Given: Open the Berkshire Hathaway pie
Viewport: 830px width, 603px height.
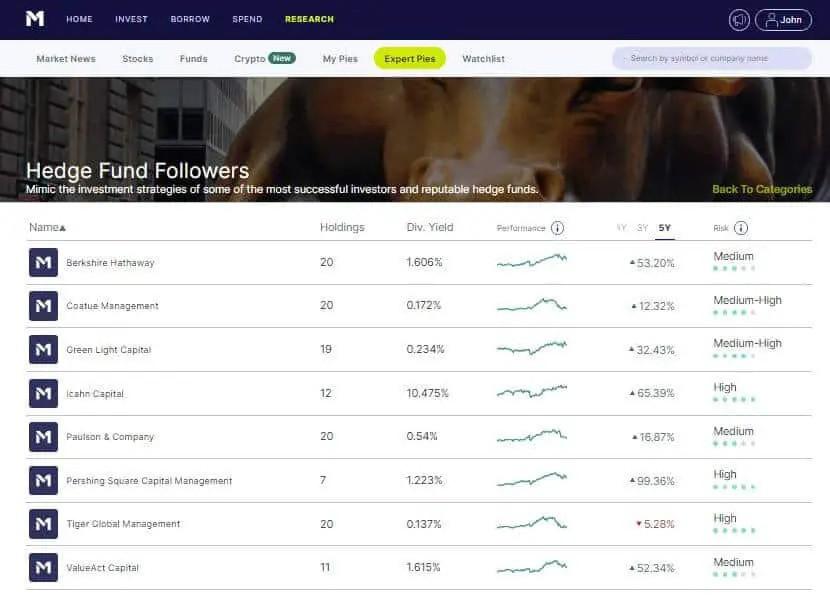Looking at the screenshot, I should (110, 263).
